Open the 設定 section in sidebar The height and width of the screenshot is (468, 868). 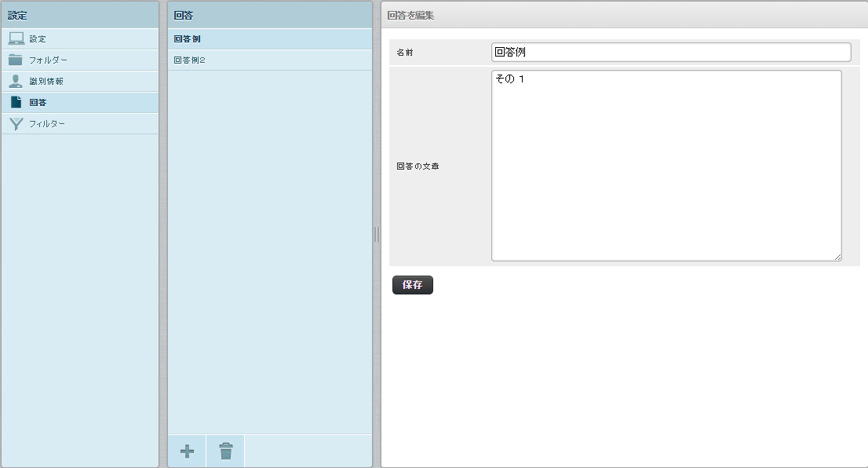80,38
